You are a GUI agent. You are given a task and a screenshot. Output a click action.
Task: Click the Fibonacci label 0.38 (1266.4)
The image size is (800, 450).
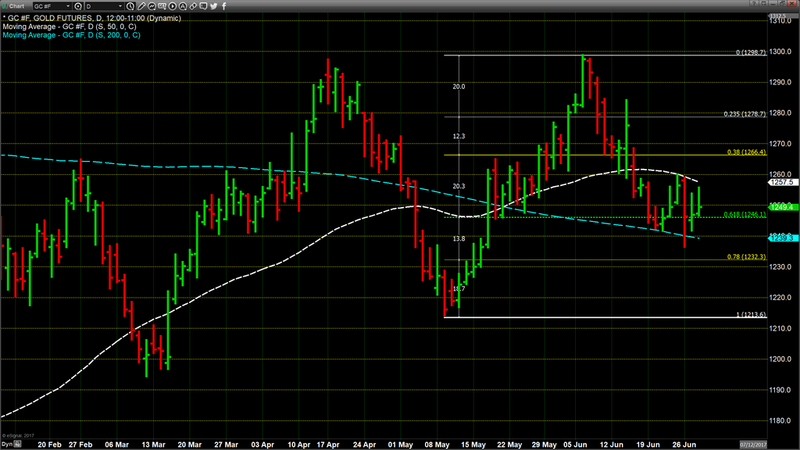[x=746, y=152]
